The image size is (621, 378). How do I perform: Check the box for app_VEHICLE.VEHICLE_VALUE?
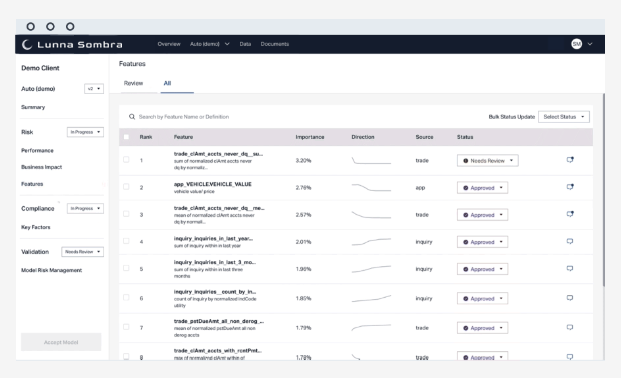(x=126, y=186)
